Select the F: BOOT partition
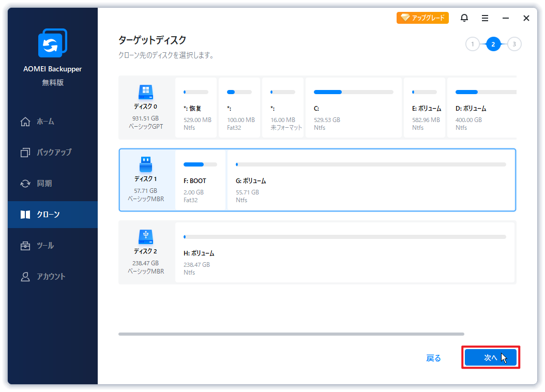This screenshot has width=545, height=392. coord(200,180)
